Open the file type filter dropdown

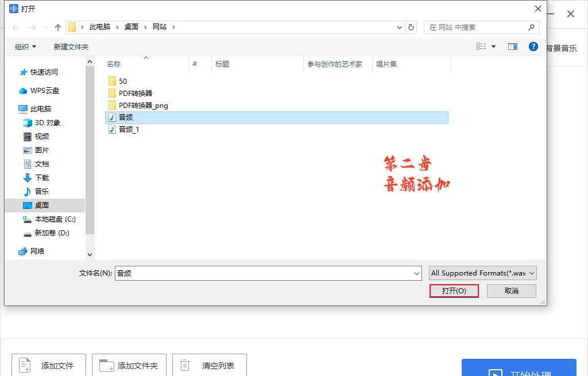point(482,273)
